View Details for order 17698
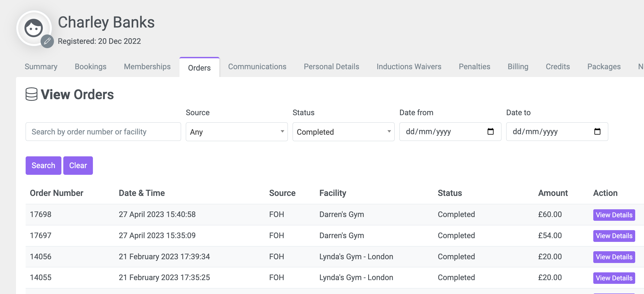 click(614, 215)
